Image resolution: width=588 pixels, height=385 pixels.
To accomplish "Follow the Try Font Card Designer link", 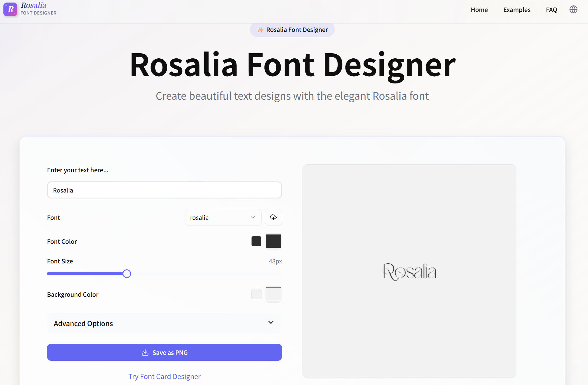I will click(164, 376).
